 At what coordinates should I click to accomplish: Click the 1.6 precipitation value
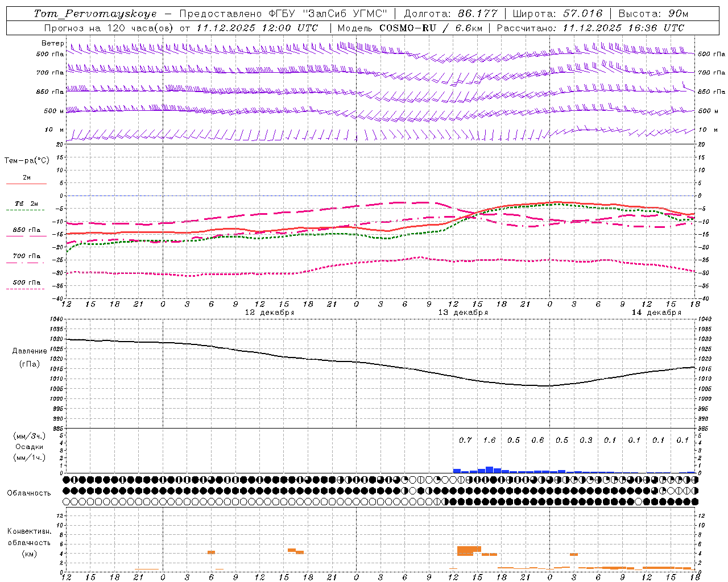tap(489, 440)
